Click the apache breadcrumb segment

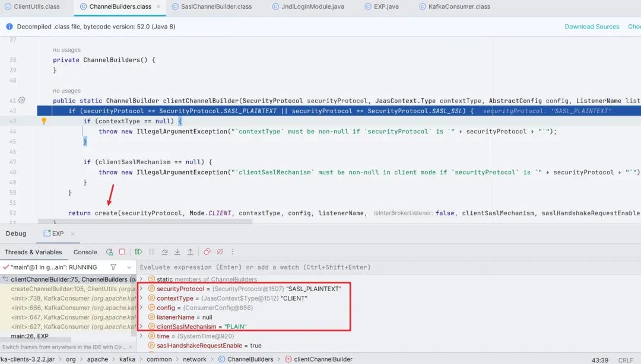[98, 359]
